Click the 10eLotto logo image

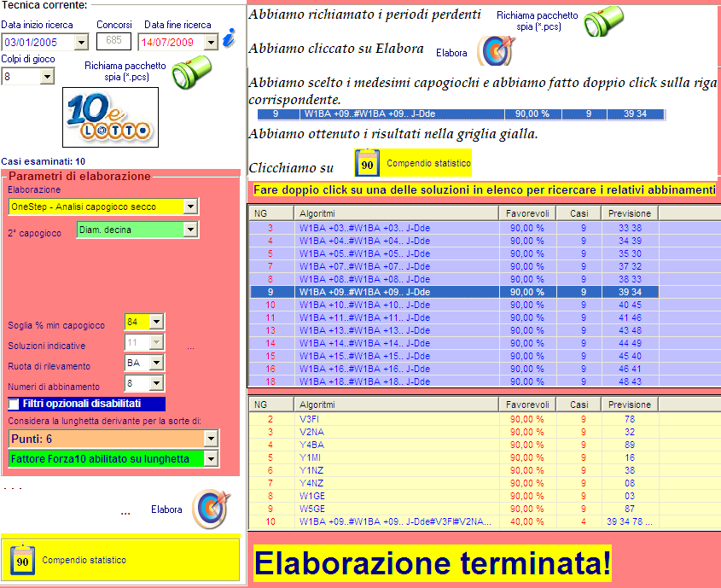[x=109, y=119]
